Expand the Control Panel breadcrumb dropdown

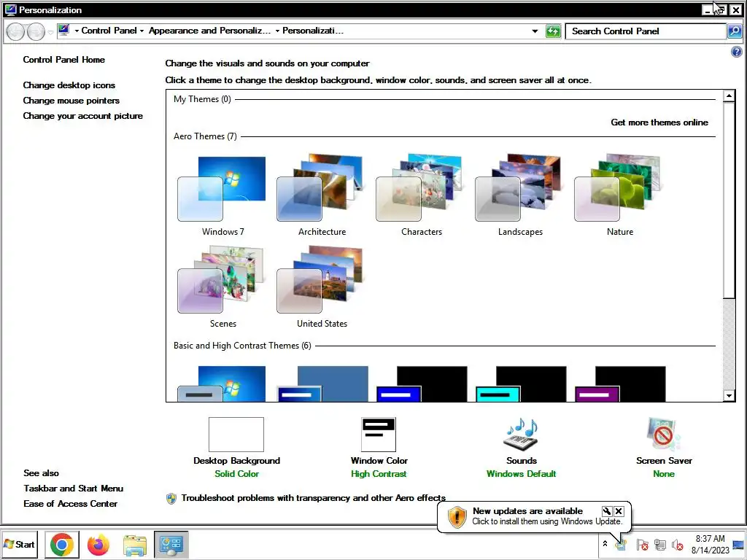[142, 31]
